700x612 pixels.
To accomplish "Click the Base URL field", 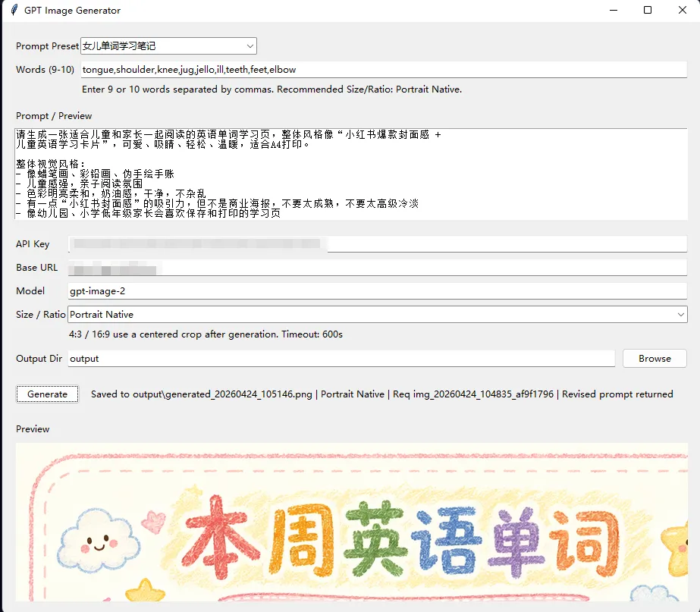I will [377, 268].
